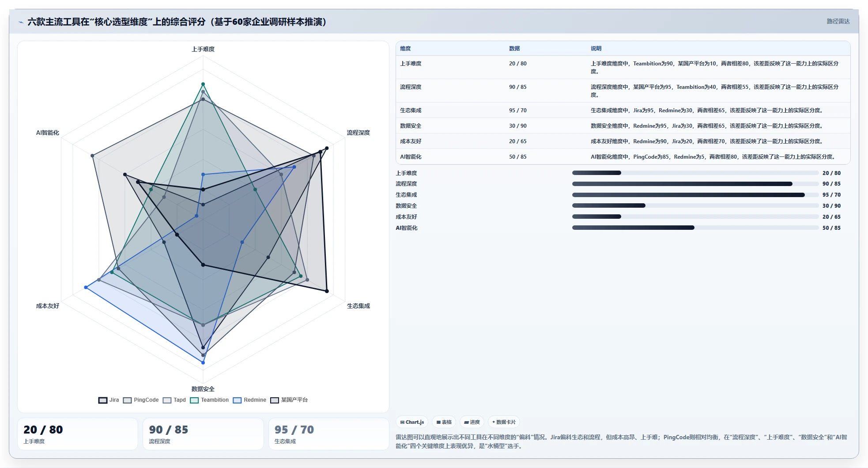
Task: Open the 90 / 85 流程深度 stat card
Action: coord(203,434)
